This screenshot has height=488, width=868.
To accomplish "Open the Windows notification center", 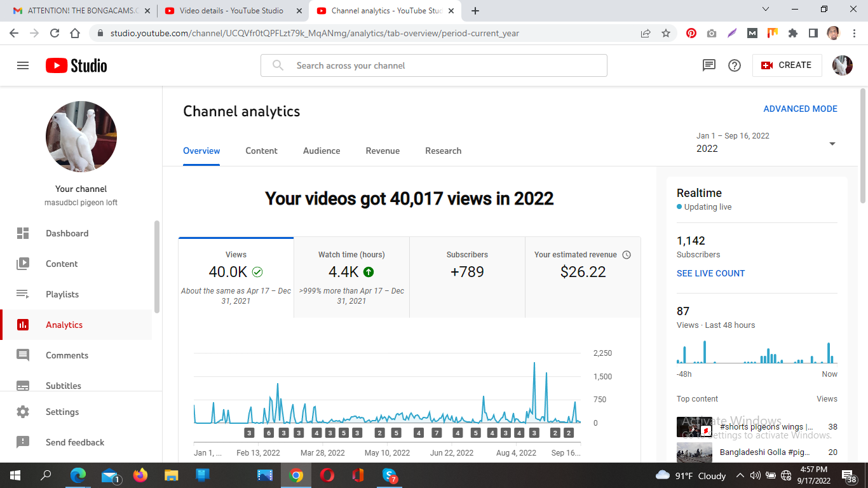I will tap(850, 475).
